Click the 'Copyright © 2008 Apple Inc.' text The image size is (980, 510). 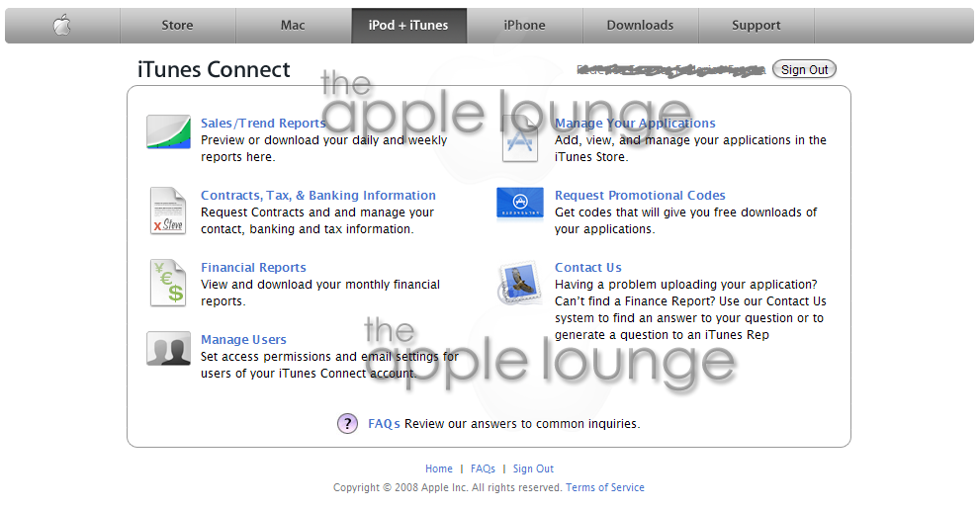(x=401, y=487)
